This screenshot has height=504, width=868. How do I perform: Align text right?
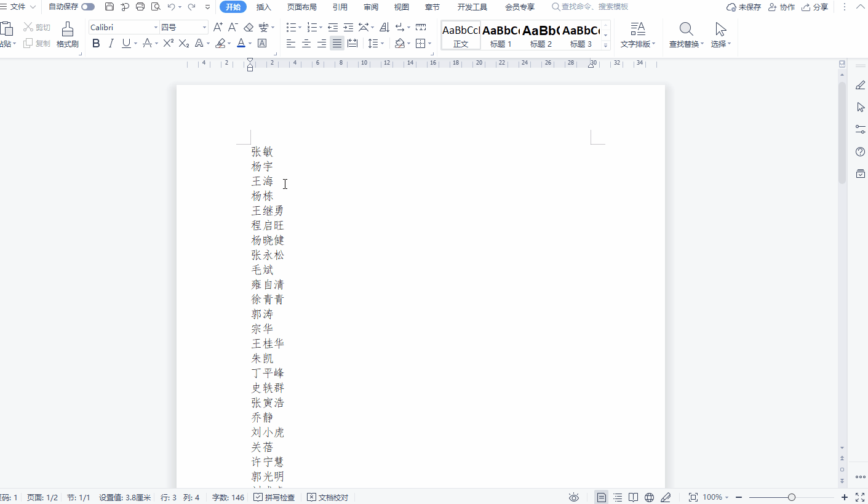322,43
